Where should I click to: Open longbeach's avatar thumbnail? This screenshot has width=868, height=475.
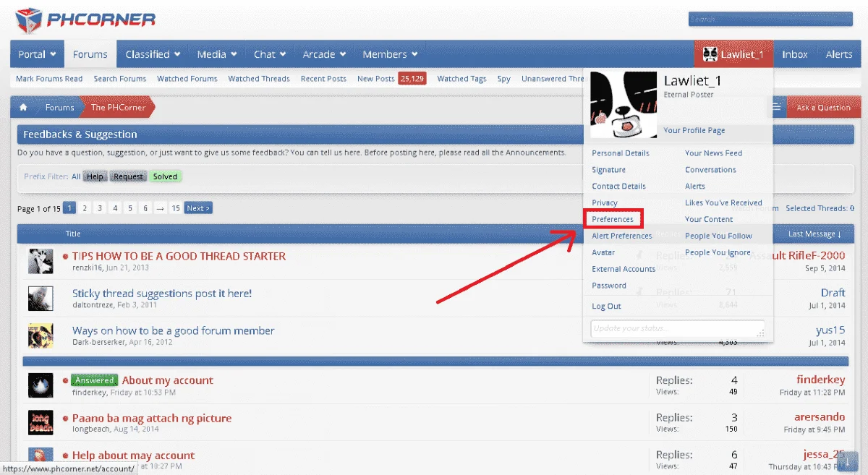(x=41, y=423)
